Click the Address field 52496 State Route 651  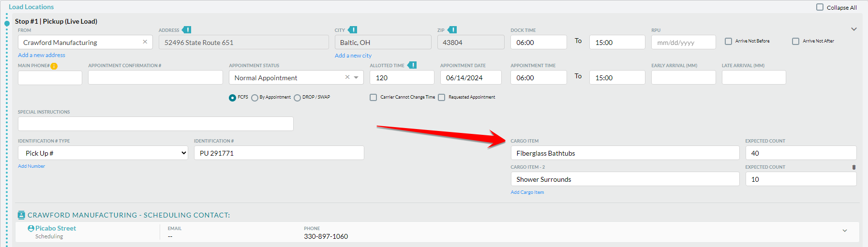[244, 42]
